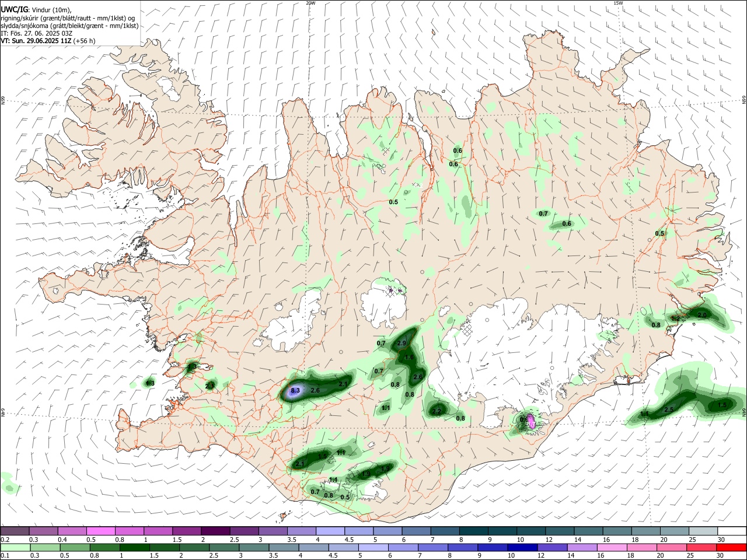Click the valid time 'VT: Sun. 29.06.2025 11Z'
The image size is (747, 560).
click(36, 41)
